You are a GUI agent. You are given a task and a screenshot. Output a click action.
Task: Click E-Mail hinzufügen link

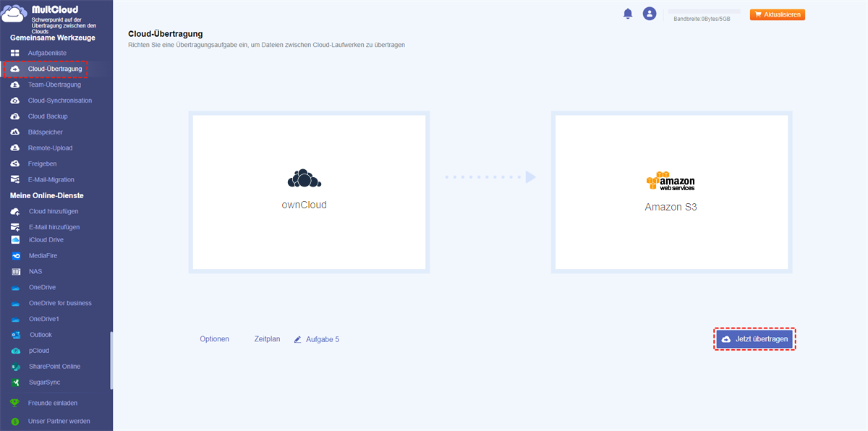(x=54, y=227)
